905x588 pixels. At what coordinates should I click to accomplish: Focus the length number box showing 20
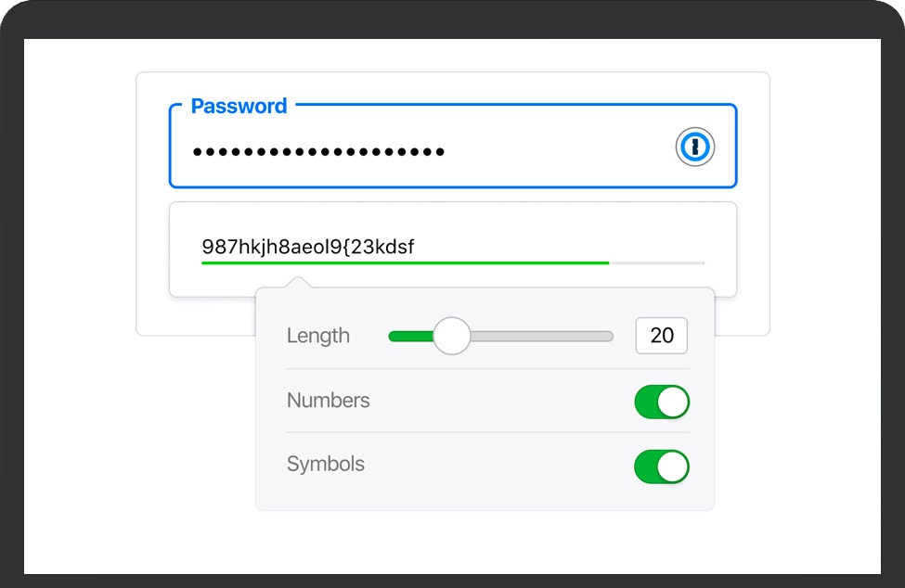point(661,336)
